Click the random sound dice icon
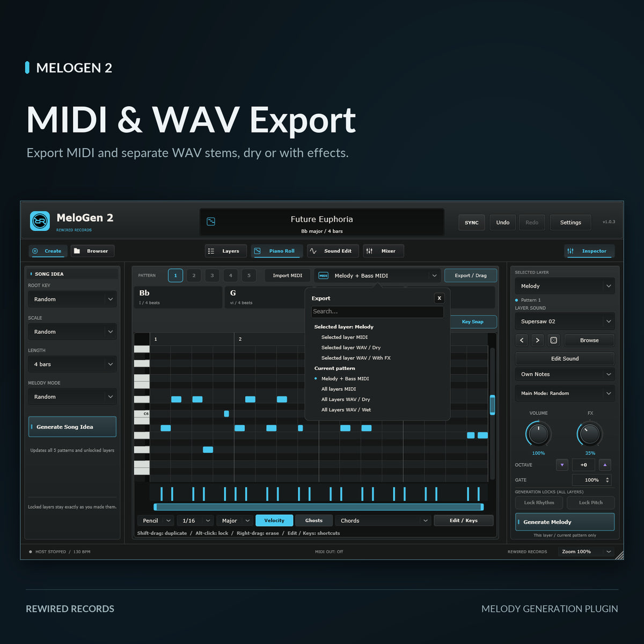The width and height of the screenshot is (644, 644). pyautogui.click(x=553, y=340)
